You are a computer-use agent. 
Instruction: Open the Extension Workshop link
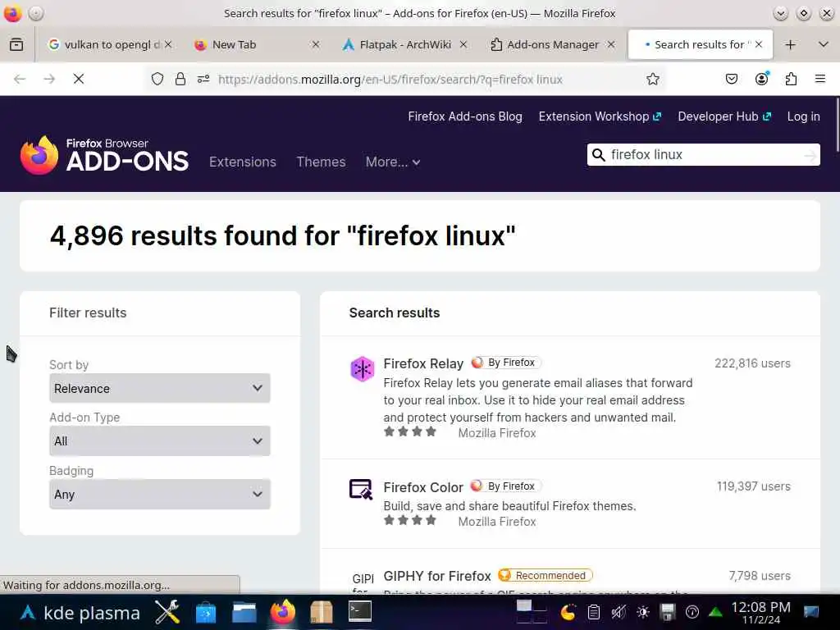click(x=600, y=116)
